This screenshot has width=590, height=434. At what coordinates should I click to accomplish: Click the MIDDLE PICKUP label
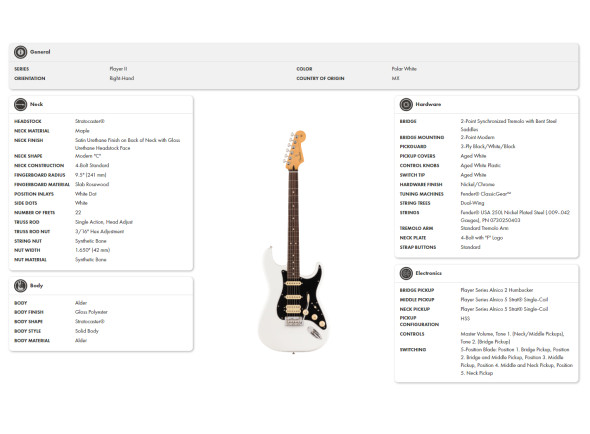pyautogui.click(x=417, y=300)
